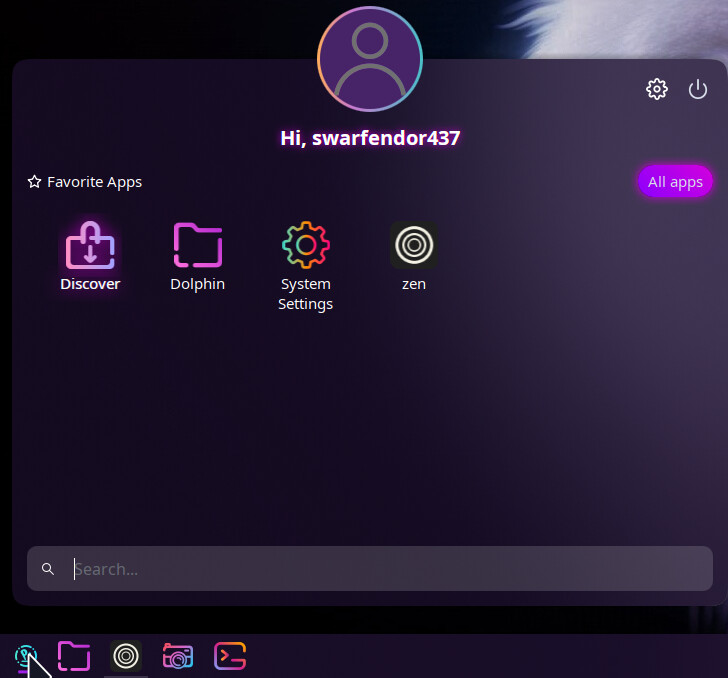The image size is (728, 678).
Task: Open the gear settings icon beside the power icon
Action: tap(657, 89)
